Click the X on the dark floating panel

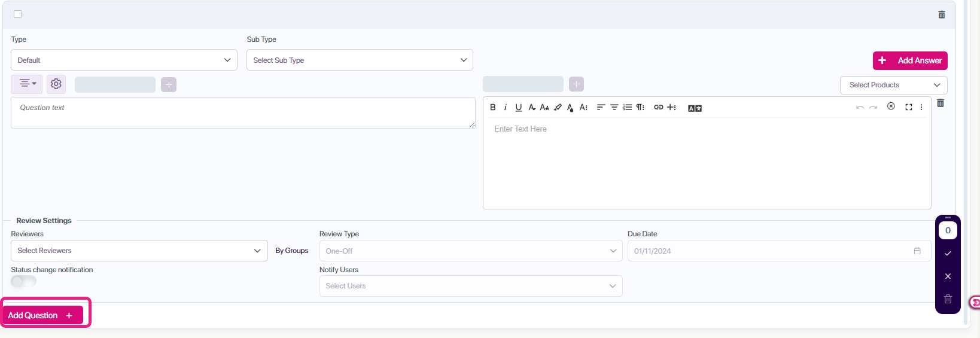[948, 276]
